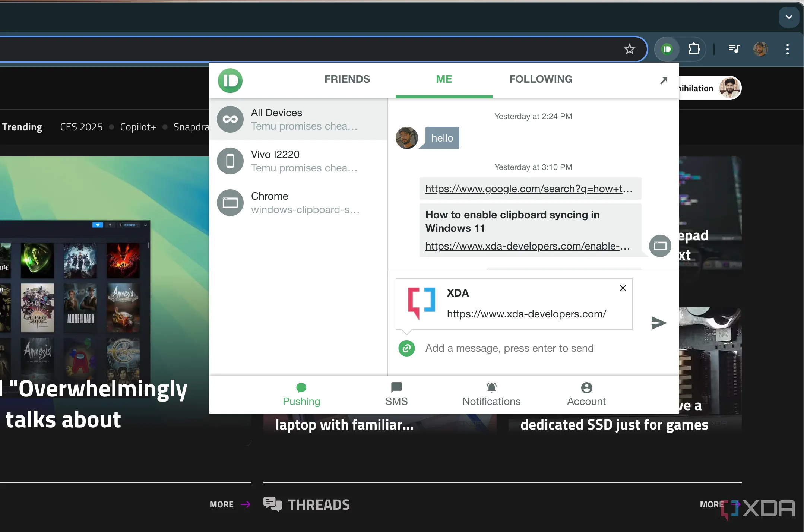Click the XDA logo in link preview
Image resolution: width=804 pixels, height=532 pixels.
[421, 303]
